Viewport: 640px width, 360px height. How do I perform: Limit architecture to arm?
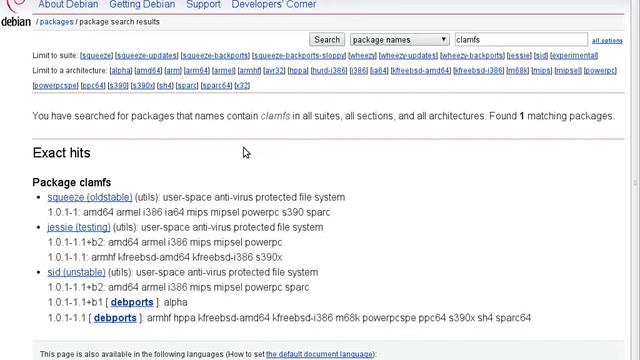pos(173,71)
